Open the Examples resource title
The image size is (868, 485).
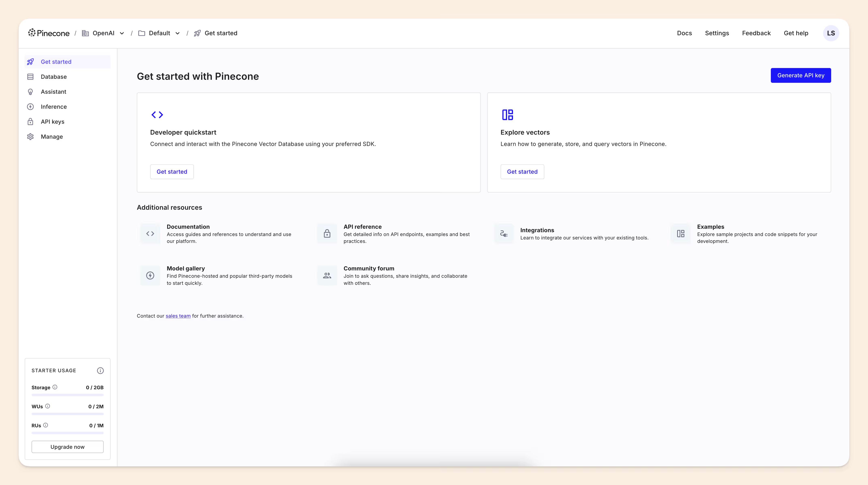710,227
